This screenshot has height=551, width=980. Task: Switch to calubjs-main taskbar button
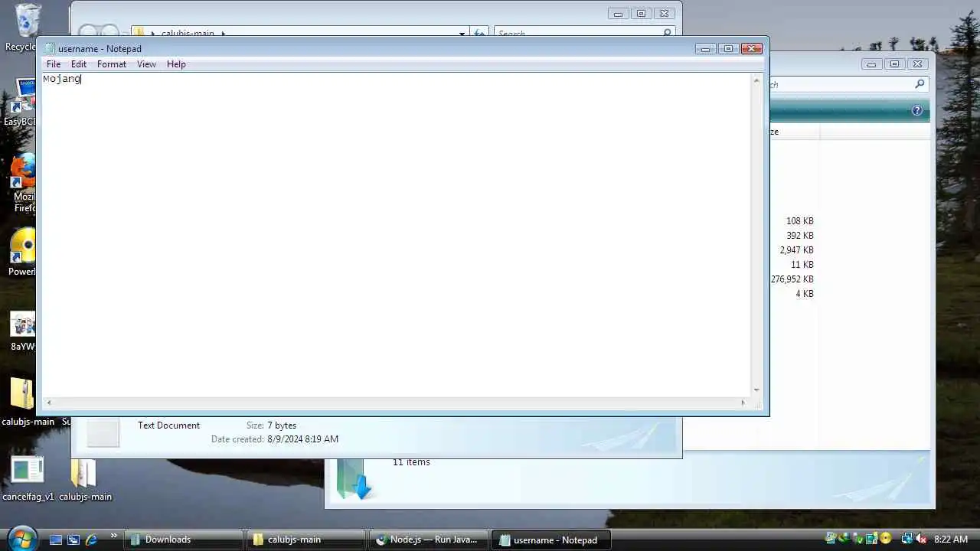[305, 540]
